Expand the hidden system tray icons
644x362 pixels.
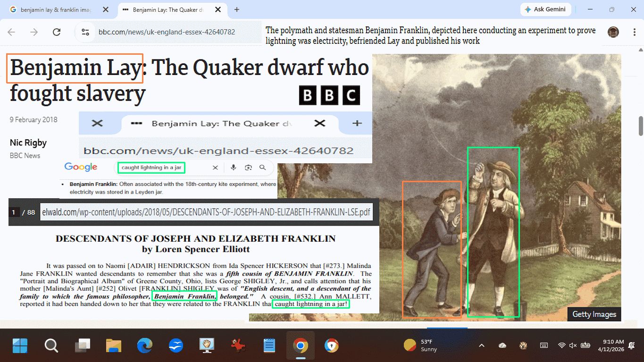point(482,345)
